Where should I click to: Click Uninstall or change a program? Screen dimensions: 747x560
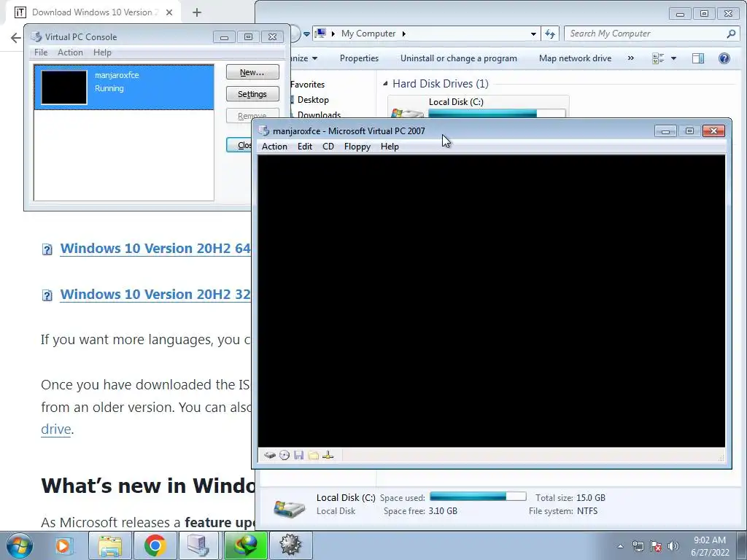tap(458, 58)
